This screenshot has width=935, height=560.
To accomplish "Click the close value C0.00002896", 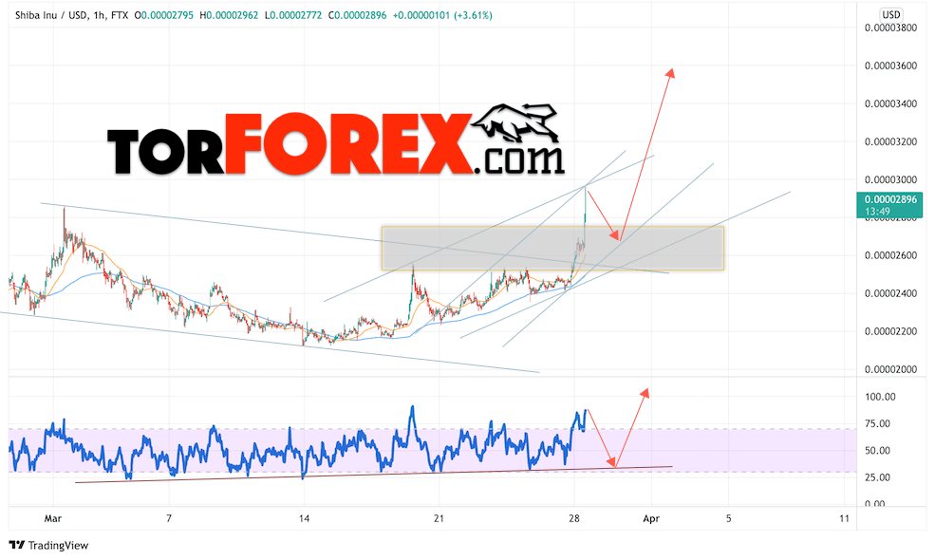I will [357, 15].
